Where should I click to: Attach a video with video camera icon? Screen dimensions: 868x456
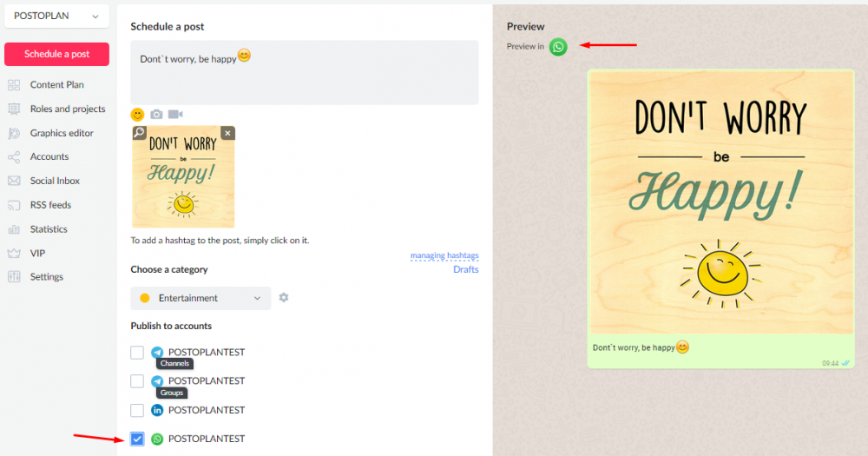175,114
